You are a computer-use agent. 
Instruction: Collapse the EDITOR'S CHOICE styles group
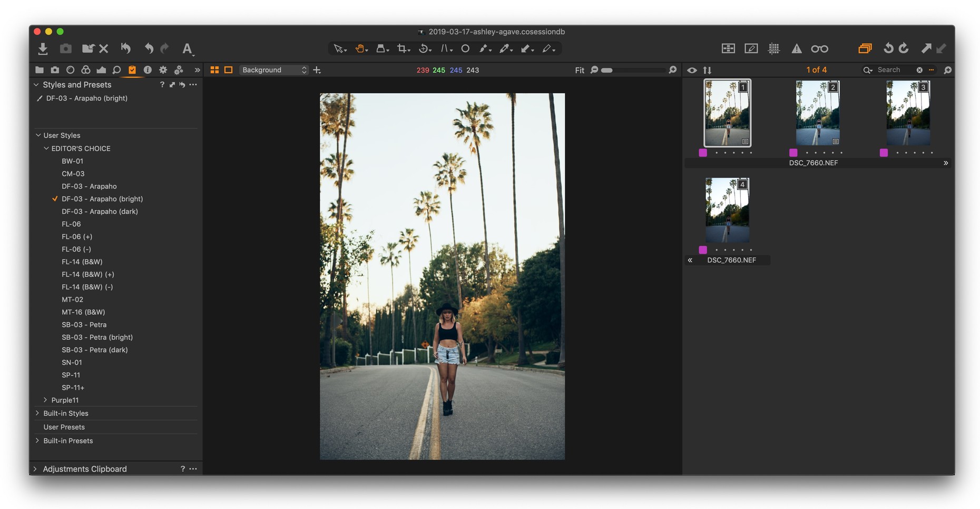(45, 148)
